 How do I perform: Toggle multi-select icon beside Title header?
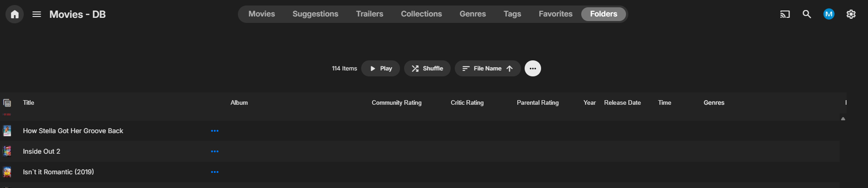tap(7, 103)
